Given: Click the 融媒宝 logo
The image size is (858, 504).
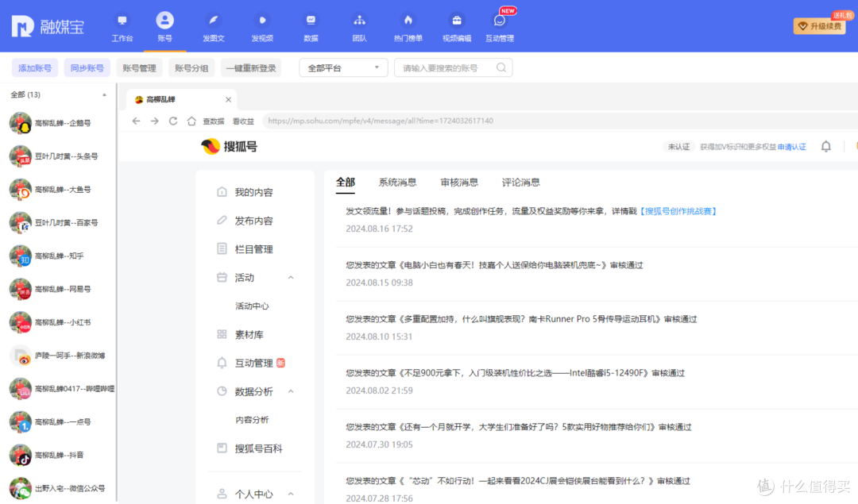Looking at the screenshot, I should coord(48,26).
